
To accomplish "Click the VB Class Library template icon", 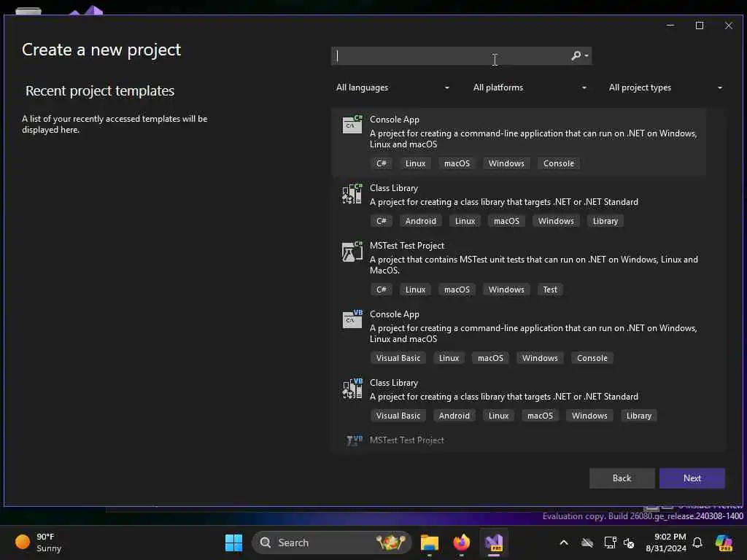I will tap(352, 388).
